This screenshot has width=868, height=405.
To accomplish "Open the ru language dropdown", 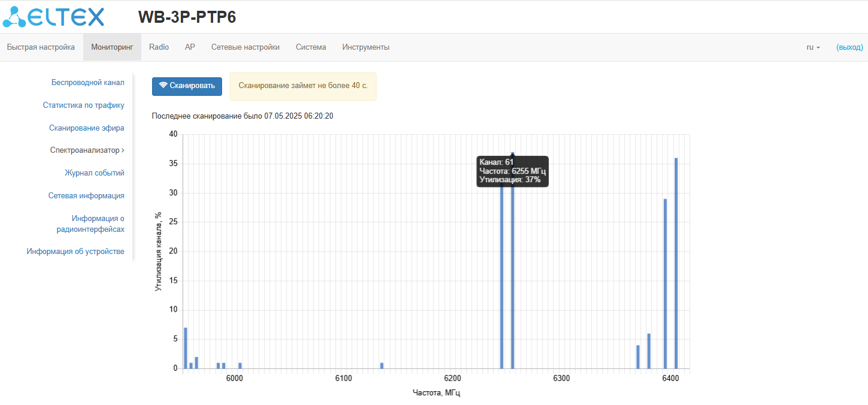I will tap(813, 47).
